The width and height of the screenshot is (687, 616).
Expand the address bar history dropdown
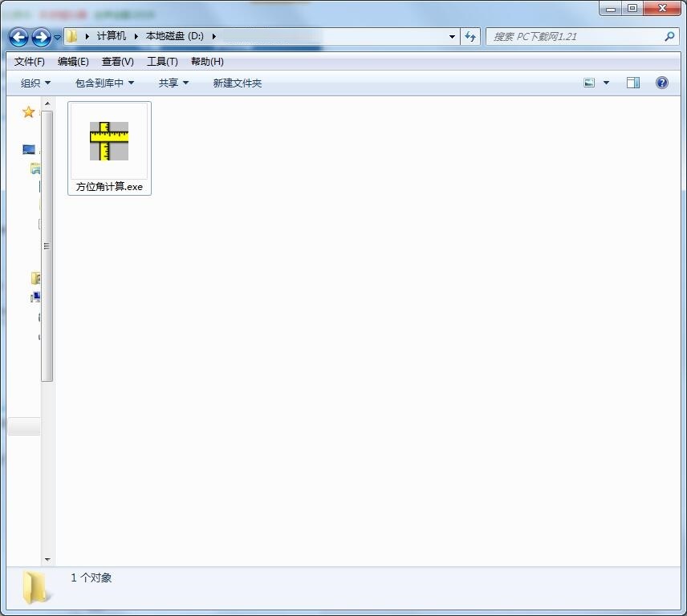452,37
